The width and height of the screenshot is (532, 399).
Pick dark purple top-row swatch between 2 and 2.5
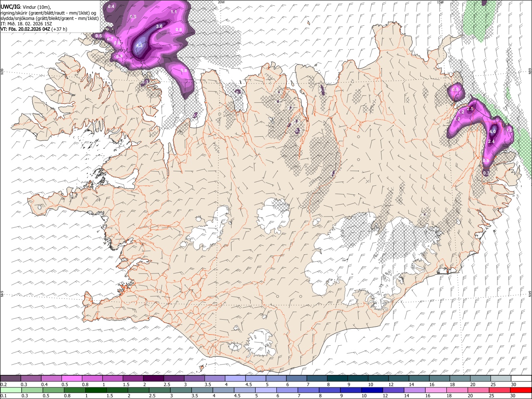153,379
